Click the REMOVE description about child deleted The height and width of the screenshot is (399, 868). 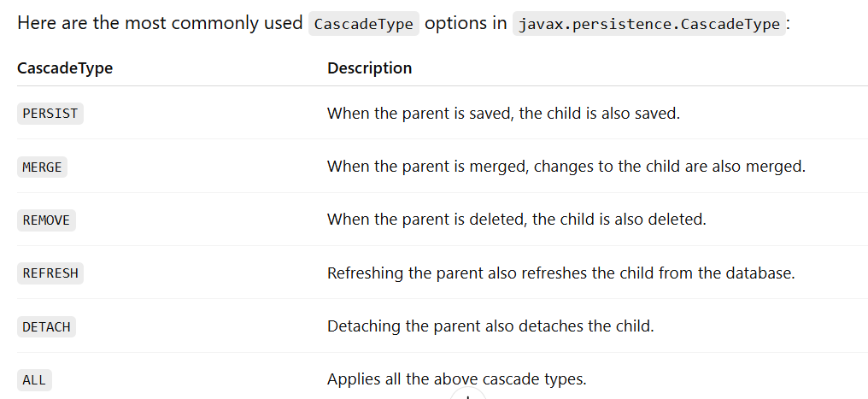coord(517,220)
